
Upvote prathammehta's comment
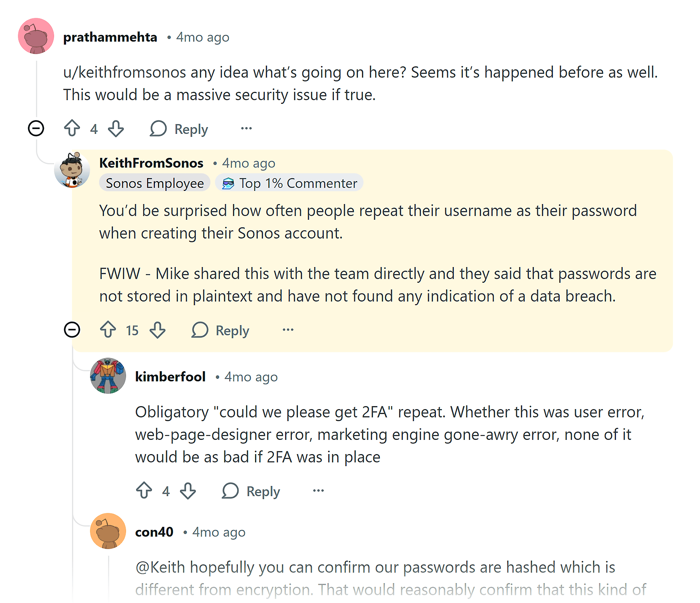pos(72,128)
